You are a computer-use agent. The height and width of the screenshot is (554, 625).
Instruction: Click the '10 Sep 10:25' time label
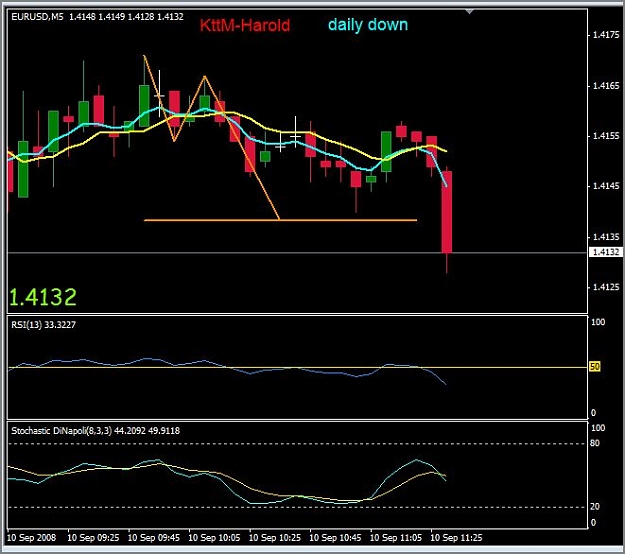275,538
